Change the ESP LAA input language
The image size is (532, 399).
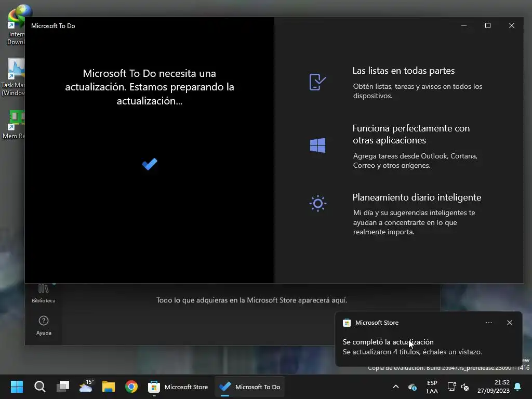[x=432, y=387]
